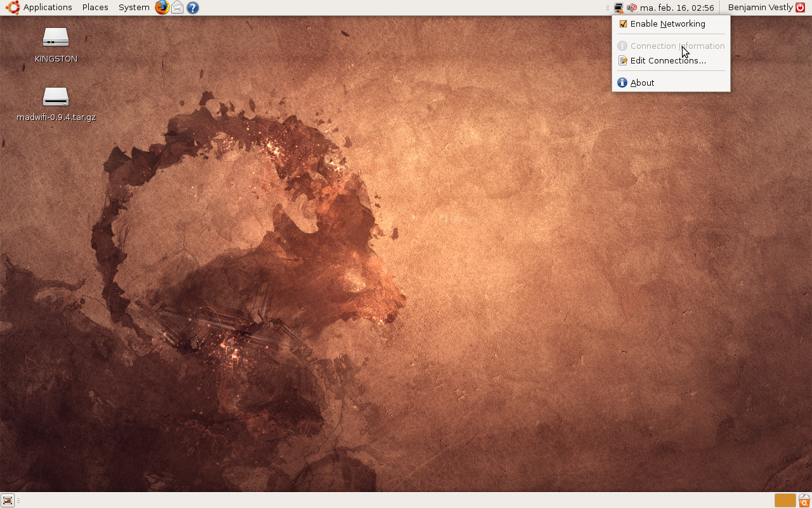
Task: Select Edit Connections... from the network menu
Action: click(671, 61)
